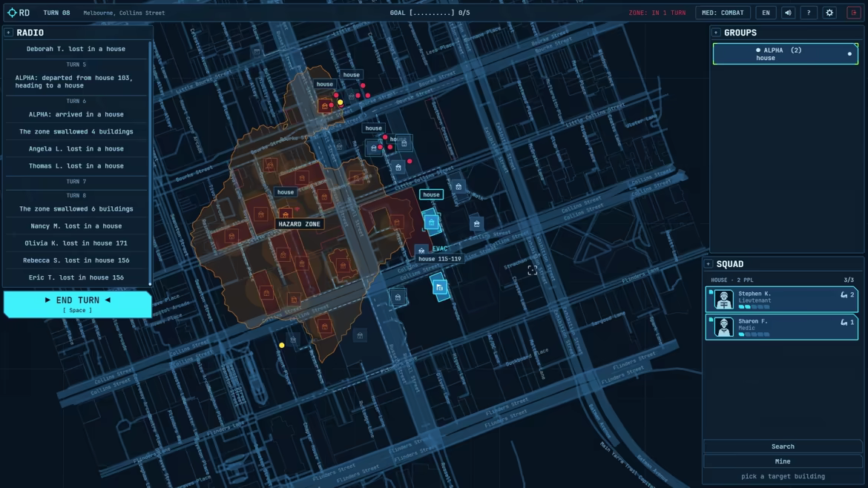The height and width of the screenshot is (488, 868).
Task: Expand the GROUPS panel plus icon
Action: click(x=716, y=33)
